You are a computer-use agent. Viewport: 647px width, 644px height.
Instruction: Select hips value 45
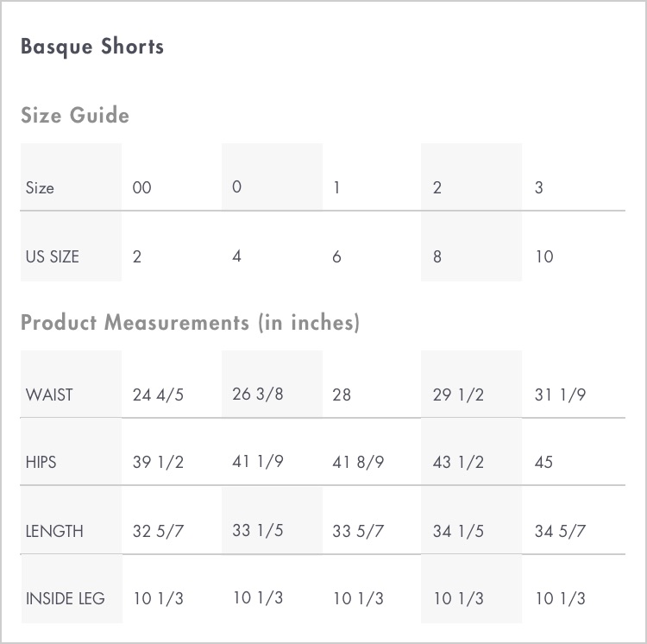click(543, 462)
